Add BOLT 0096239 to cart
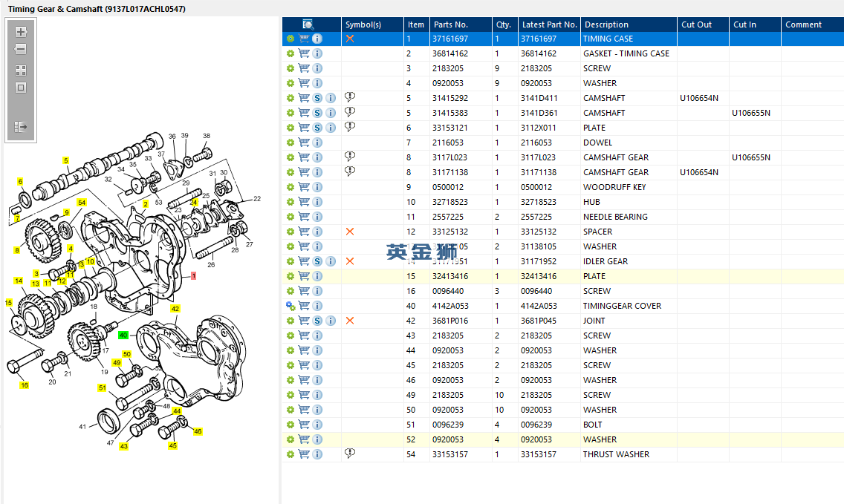Image resolution: width=844 pixels, height=504 pixels. point(304,425)
